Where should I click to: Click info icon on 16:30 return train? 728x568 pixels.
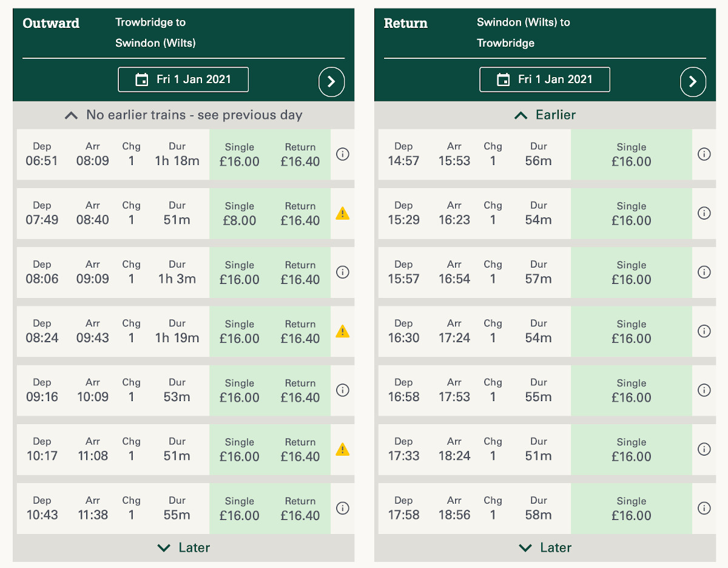tap(704, 331)
